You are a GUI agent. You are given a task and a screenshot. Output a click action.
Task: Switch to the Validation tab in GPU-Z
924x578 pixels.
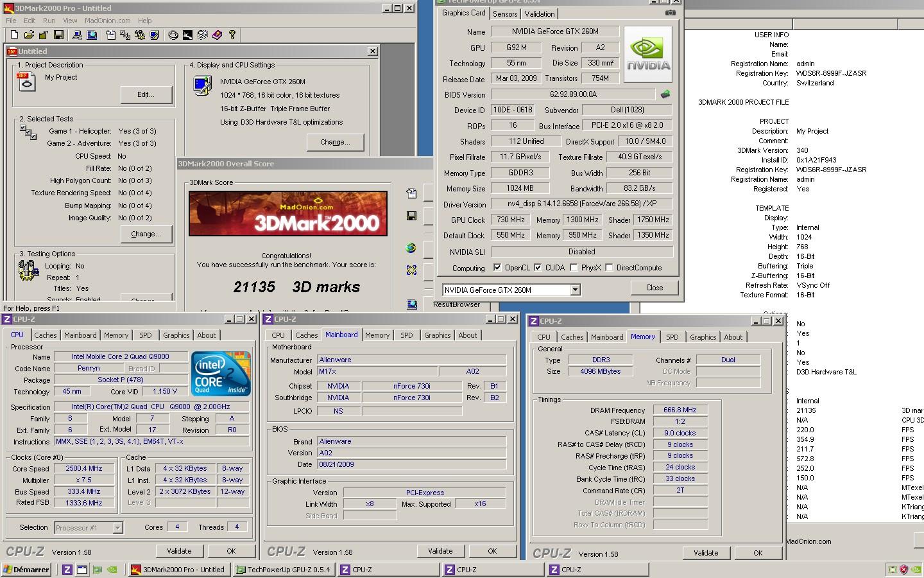(540, 13)
